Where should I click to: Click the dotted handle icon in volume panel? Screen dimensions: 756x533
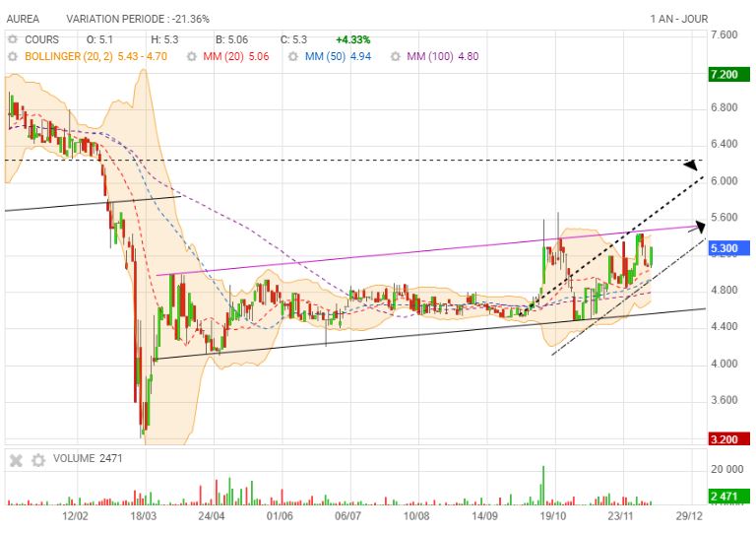click(x=14, y=460)
